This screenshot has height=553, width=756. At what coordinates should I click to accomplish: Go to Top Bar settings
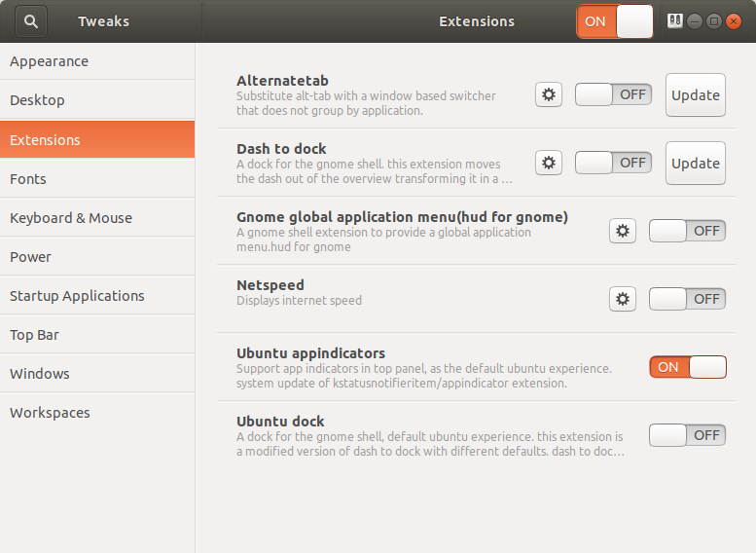[x=97, y=334]
